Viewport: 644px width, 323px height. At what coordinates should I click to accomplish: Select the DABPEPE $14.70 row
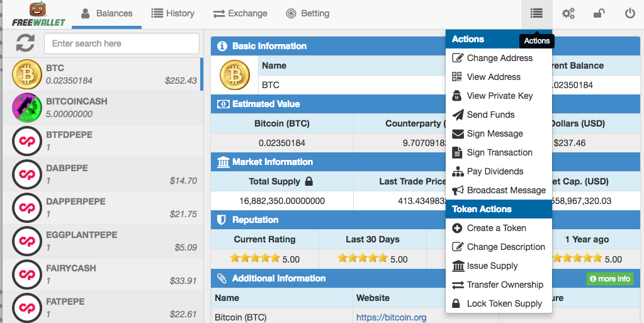pyautogui.click(x=103, y=174)
